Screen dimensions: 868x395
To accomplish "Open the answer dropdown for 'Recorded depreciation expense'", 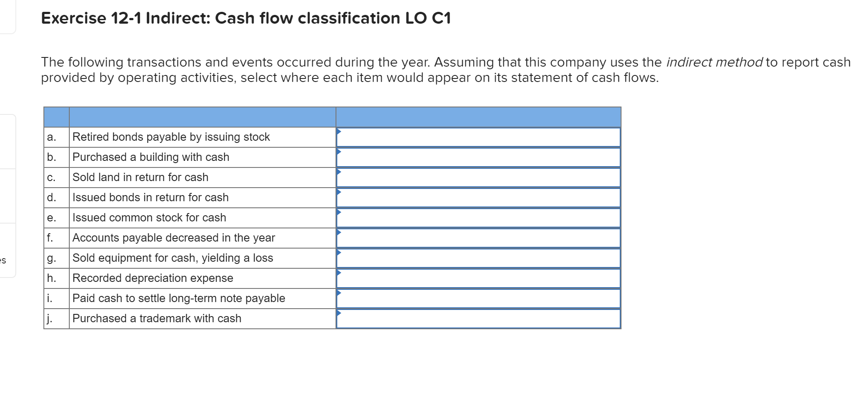I will tap(478, 278).
